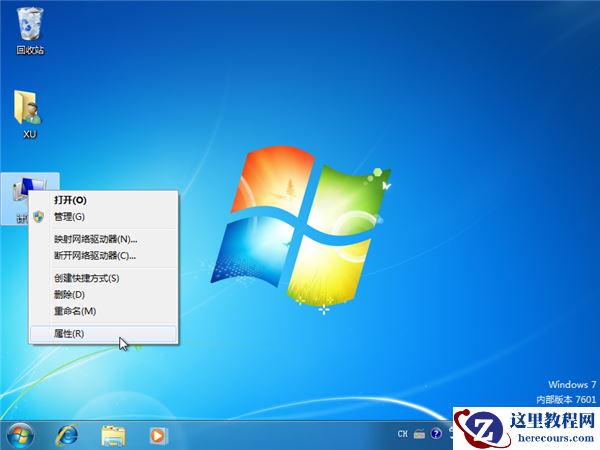Choose 删除(D) in the context menu
Viewport: 600px width, 450px height.
(x=103, y=295)
